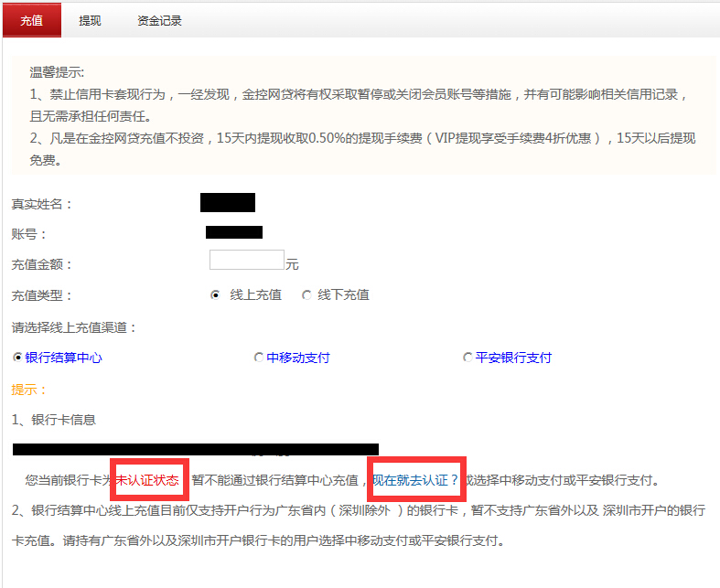Click the 银行结算中心 blue label text
The image size is (720, 588).
[x=63, y=358]
